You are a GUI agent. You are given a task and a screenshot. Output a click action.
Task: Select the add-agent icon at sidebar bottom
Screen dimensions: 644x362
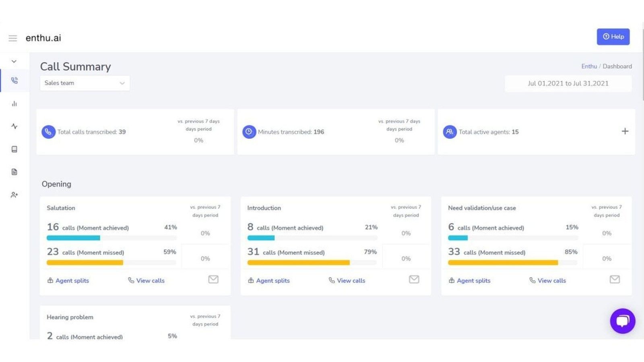14,195
